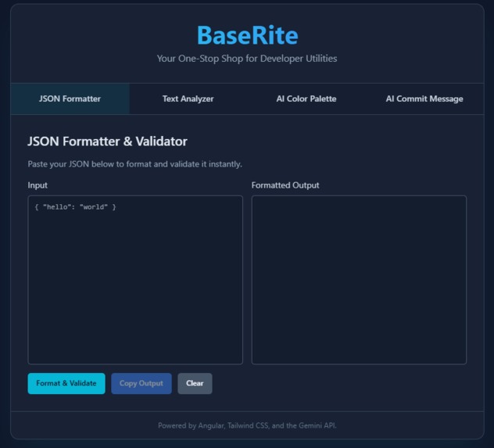Click the 'Powered by Angular' footer text

tap(247, 425)
